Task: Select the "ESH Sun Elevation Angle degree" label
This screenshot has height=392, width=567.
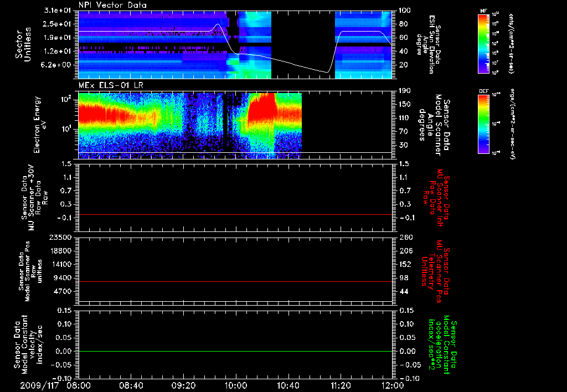Action: pyautogui.click(x=429, y=44)
